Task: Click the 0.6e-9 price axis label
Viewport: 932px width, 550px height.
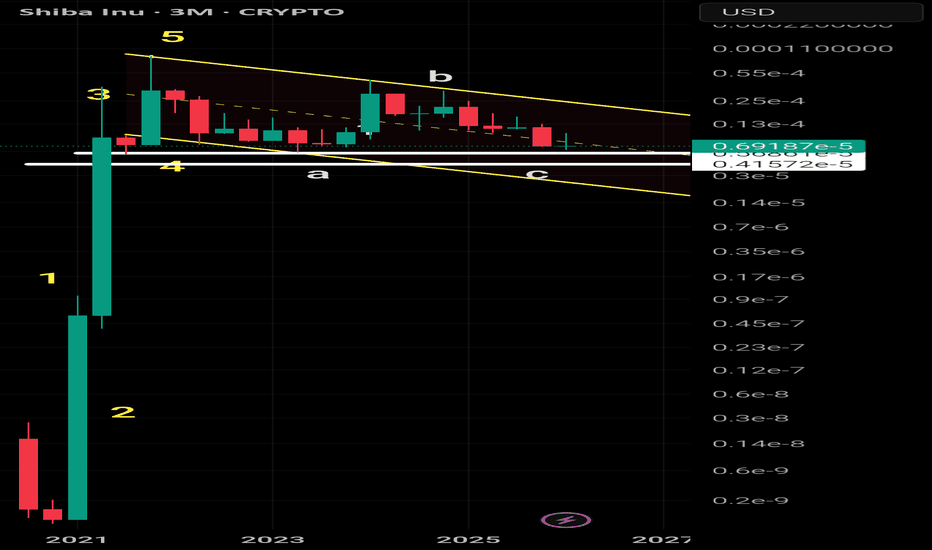Action: [x=751, y=471]
